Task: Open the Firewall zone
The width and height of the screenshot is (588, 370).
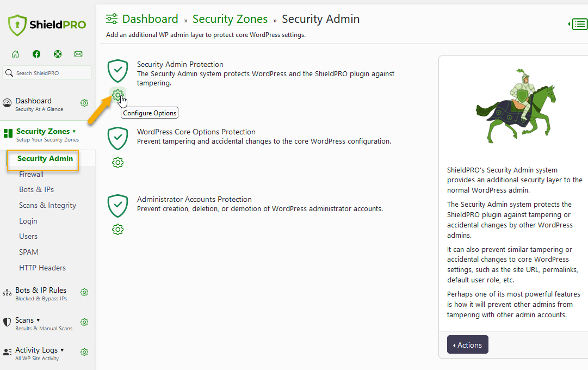Action: point(31,174)
